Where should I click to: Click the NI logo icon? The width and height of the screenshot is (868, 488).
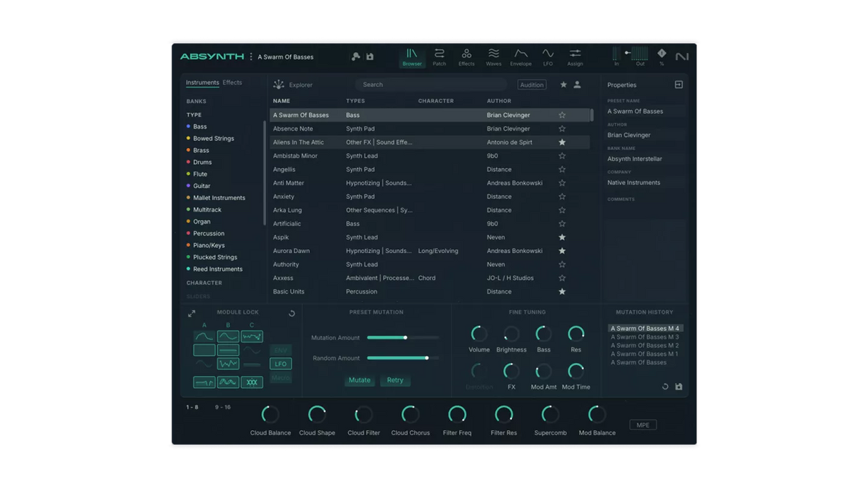(x=681, y=56)
